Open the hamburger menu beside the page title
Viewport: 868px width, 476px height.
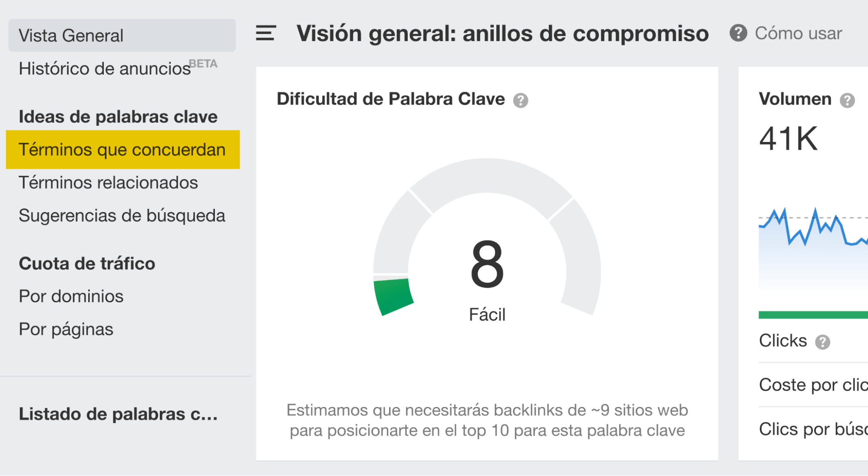click(265, 34)
